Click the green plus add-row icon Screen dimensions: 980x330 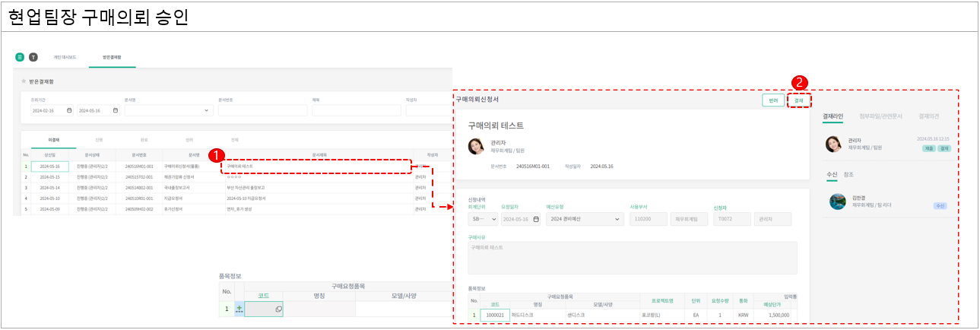[x=240, y=309]
